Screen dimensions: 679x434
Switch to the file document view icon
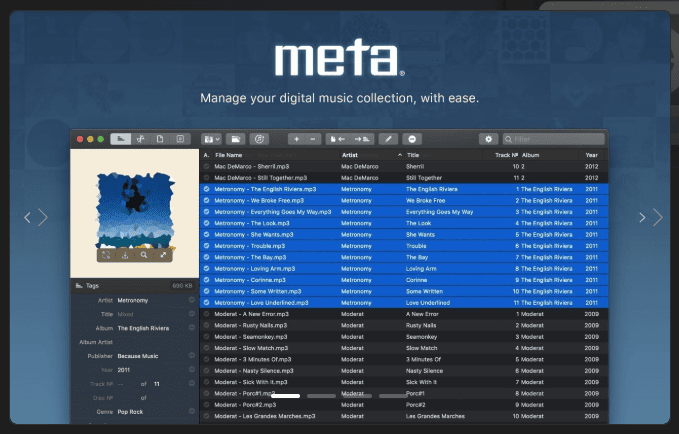click(160, 139)
